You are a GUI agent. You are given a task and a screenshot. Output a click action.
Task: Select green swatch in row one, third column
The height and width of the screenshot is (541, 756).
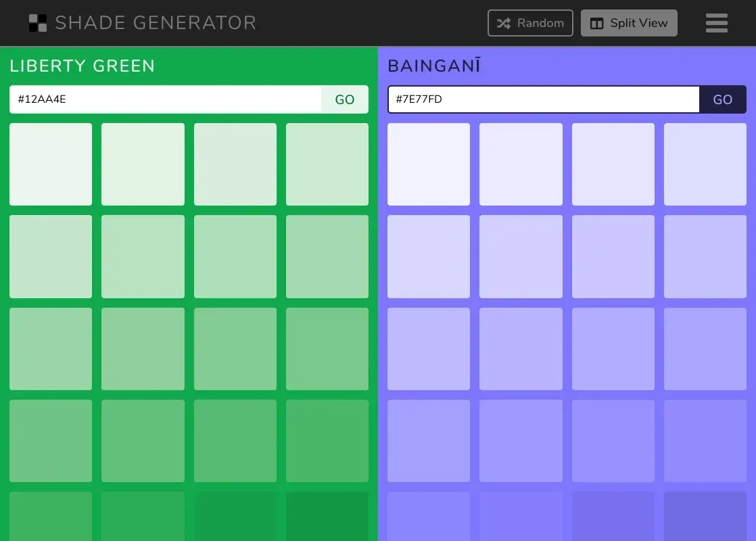[235, 164]
